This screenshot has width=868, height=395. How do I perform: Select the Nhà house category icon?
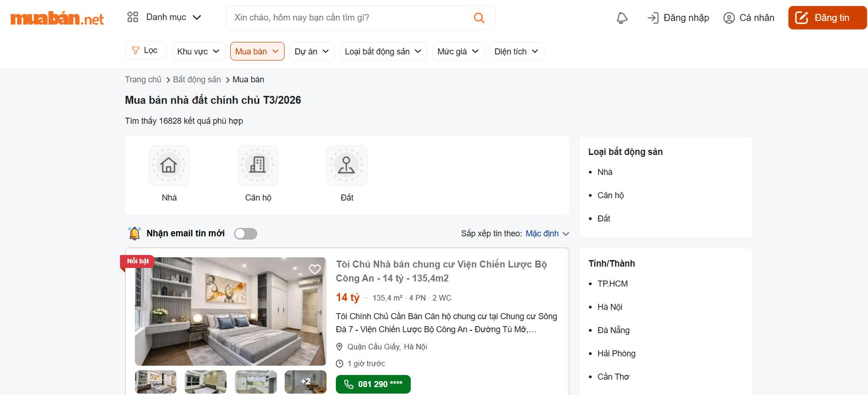tap(169, 165)
